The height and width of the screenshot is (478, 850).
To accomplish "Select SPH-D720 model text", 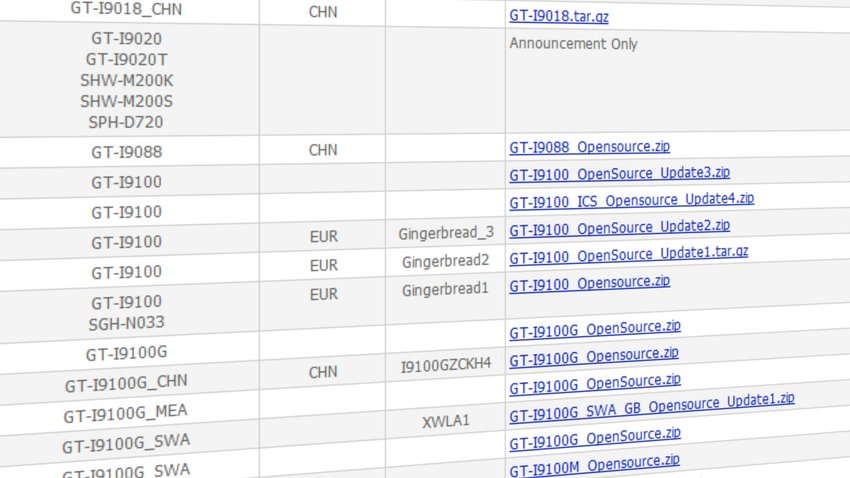I will click(x=126, y=122).
